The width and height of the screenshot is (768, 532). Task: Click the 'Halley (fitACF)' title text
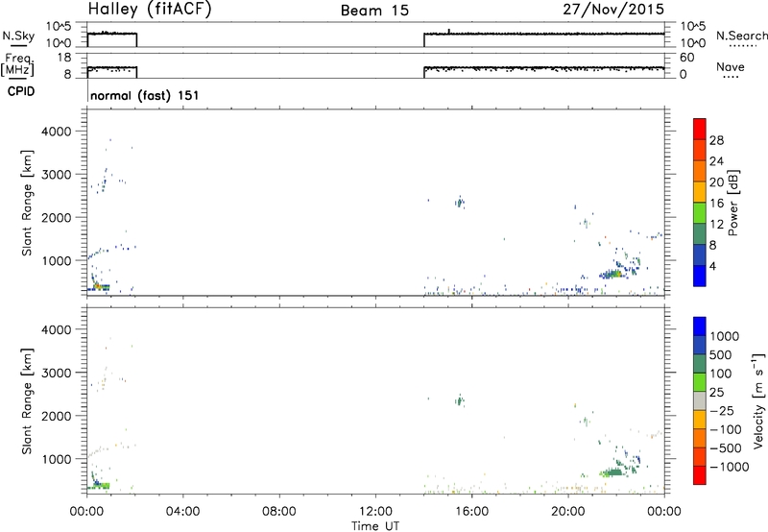pyautogui.click(x=150, y=9)
